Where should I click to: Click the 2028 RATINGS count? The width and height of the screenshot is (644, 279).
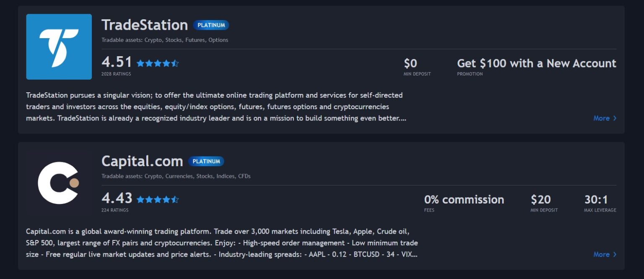[116, 74]
